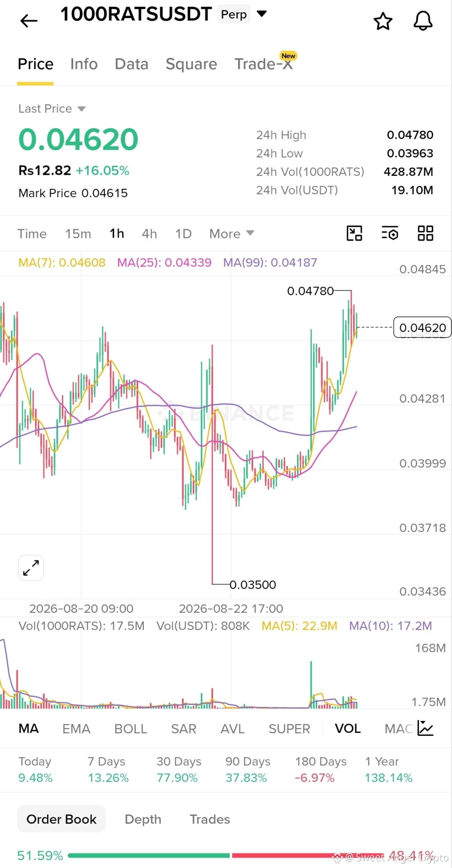The height and width of the screenshot is (868, 452).
Task: Switch to the Depth view
Action: pos(143,819)
